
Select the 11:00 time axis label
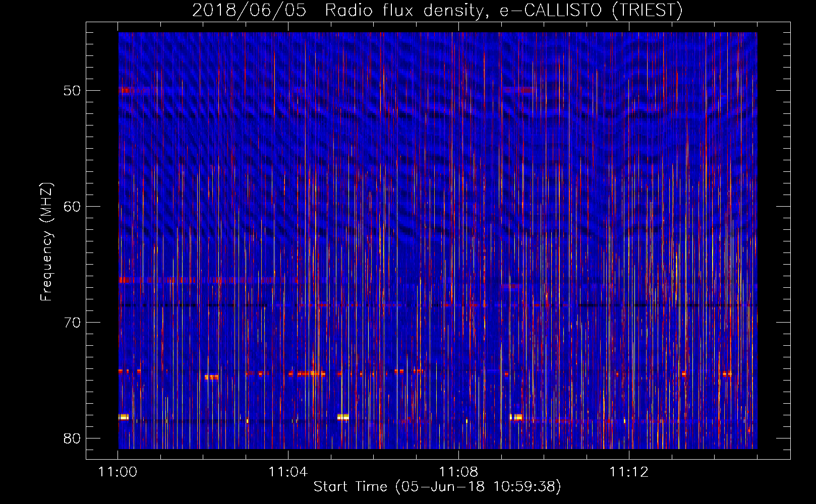[x=118, y=472]
